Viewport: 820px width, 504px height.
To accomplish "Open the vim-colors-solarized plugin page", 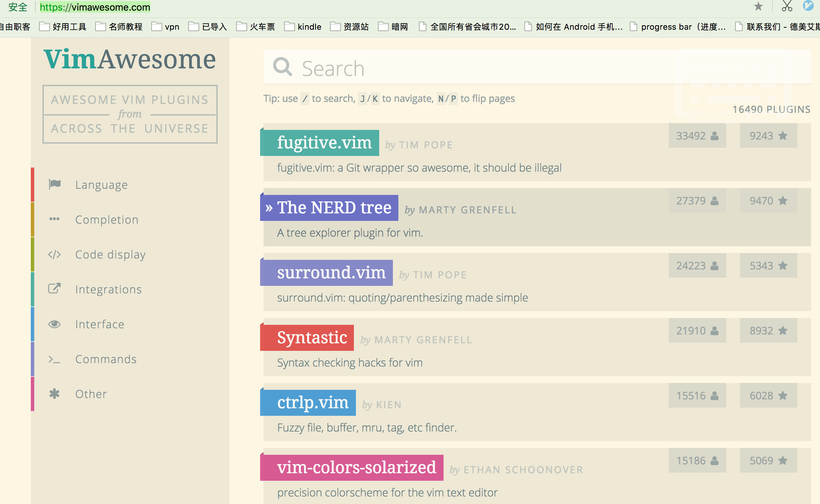I will [352, 467].
